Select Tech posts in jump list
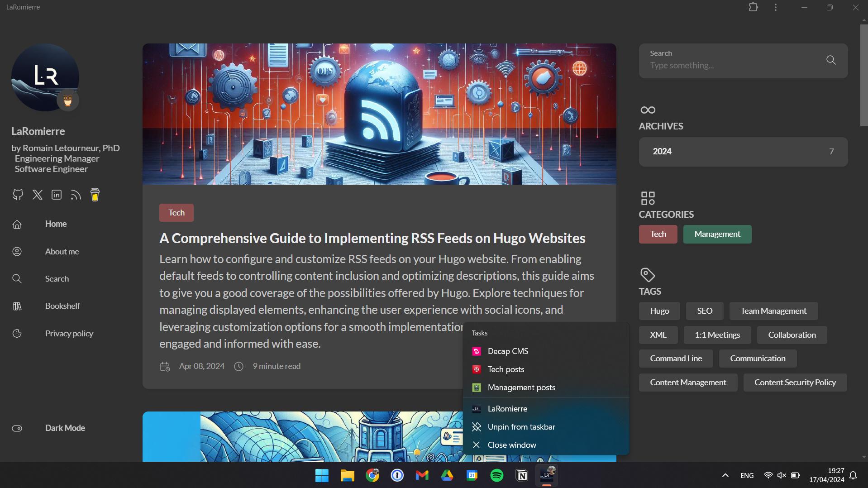 546,369
